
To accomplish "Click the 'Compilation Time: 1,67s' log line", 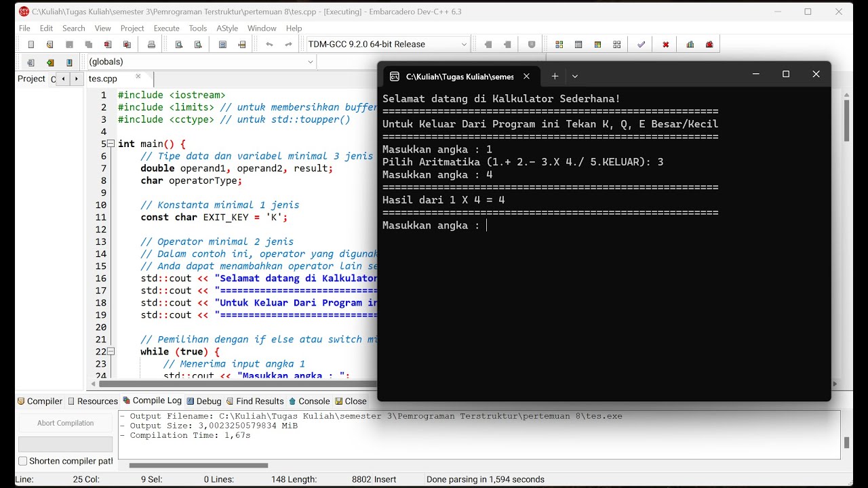I will coord(184,435).
